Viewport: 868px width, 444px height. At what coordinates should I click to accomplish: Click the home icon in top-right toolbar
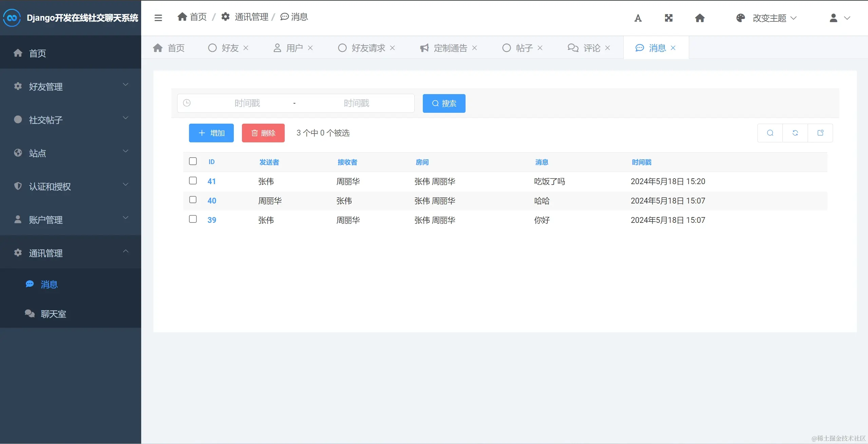(x=700, y=18)
